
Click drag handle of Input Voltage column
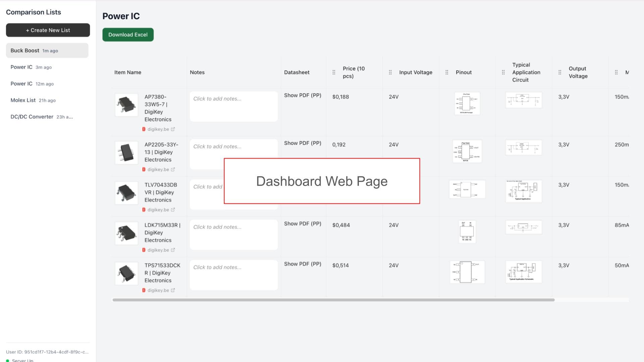390,72
